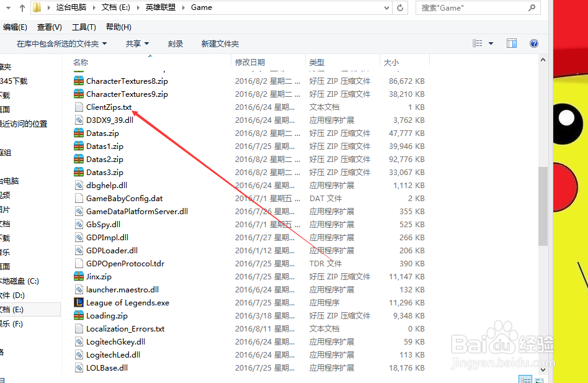This screenshot has width=588, height=383.
Task: Click the dbghelp.dll file icon
Action: (x=79, y=185)
